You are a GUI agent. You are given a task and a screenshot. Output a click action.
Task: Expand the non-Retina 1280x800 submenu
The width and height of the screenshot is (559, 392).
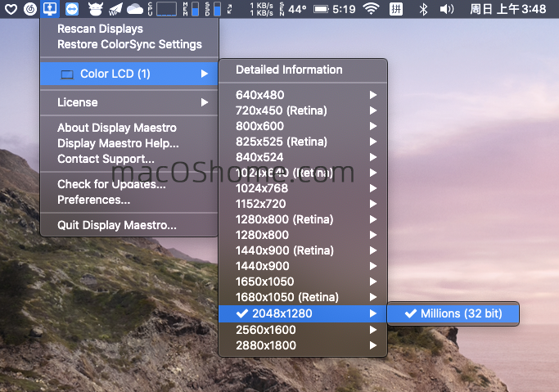303,235
